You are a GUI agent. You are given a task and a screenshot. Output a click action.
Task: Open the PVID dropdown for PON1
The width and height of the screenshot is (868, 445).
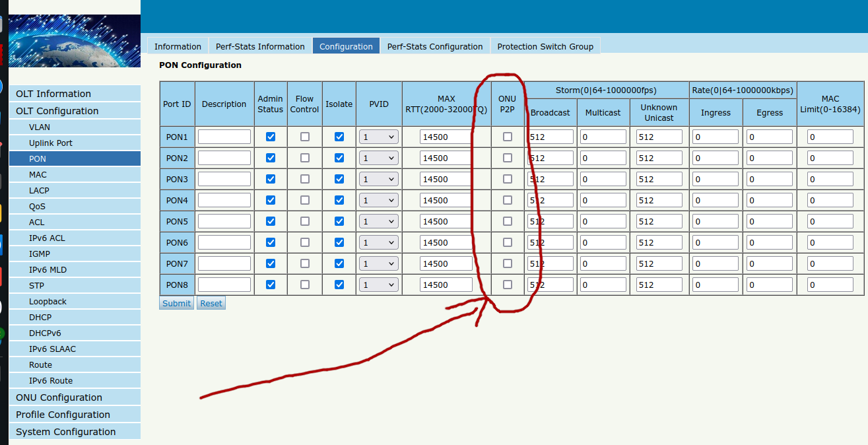379,137
